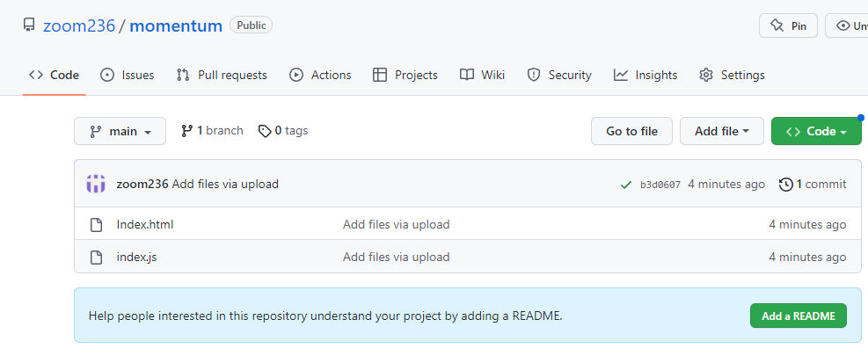The image size is (868, 363).
Task: Click Index.html row '4 minutes ago' timestamp
Action: [807, 224]
